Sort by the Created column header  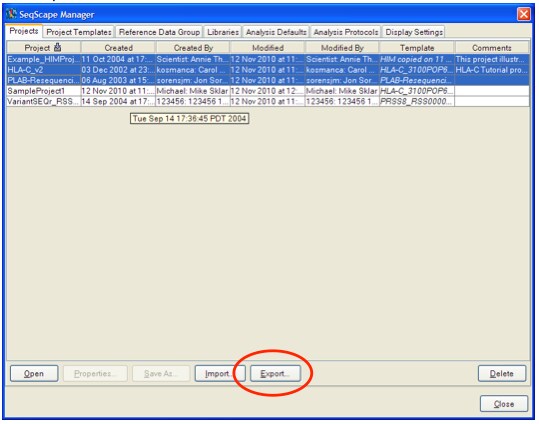(118, 48)
